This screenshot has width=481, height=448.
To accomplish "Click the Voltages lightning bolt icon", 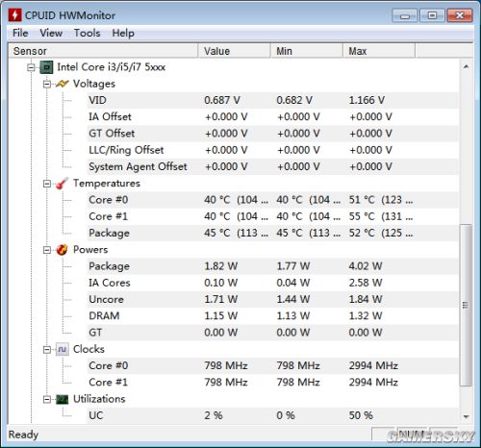I will 62,84.
